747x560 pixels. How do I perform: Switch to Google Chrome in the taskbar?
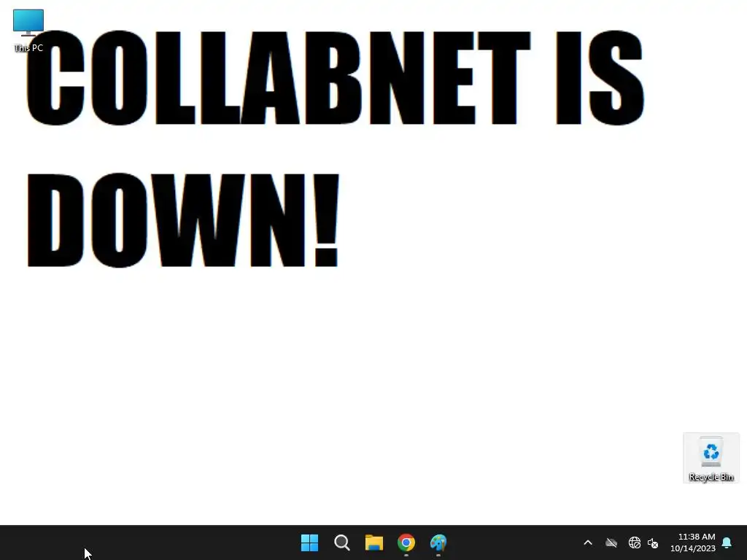coord(406,542)
